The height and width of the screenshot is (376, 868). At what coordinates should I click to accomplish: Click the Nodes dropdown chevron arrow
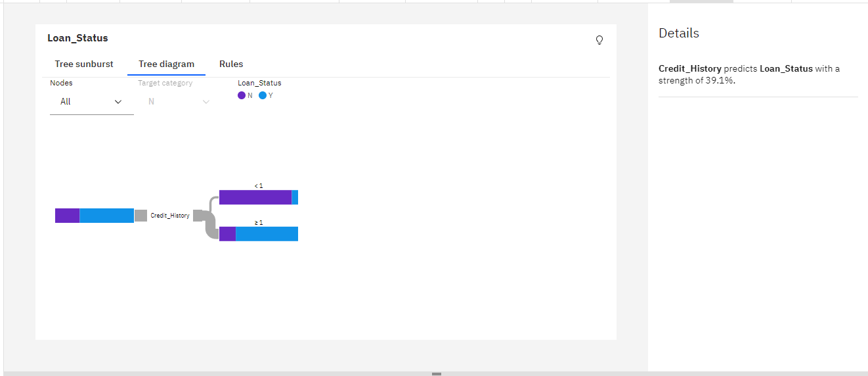pyautogui.click(x=118, y=102)
